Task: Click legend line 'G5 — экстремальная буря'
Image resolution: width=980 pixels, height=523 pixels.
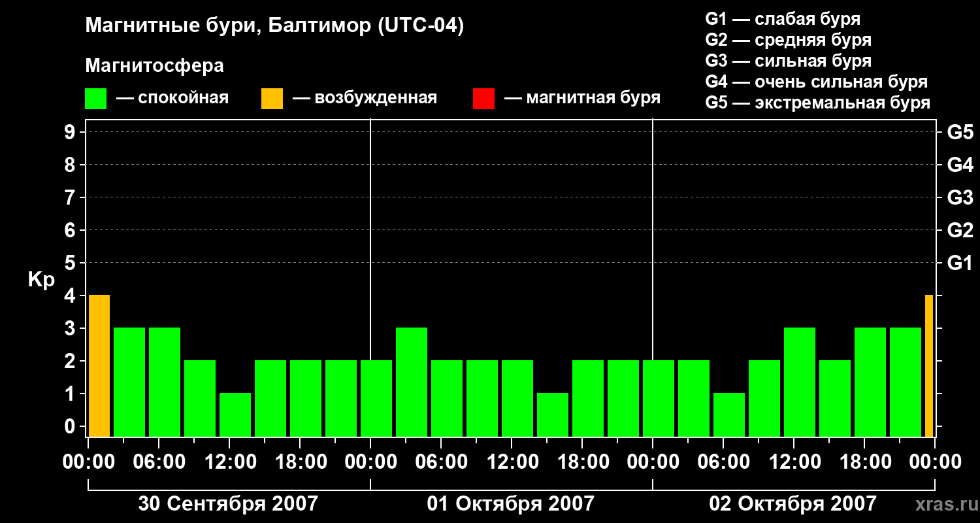Action: [818, 103]
